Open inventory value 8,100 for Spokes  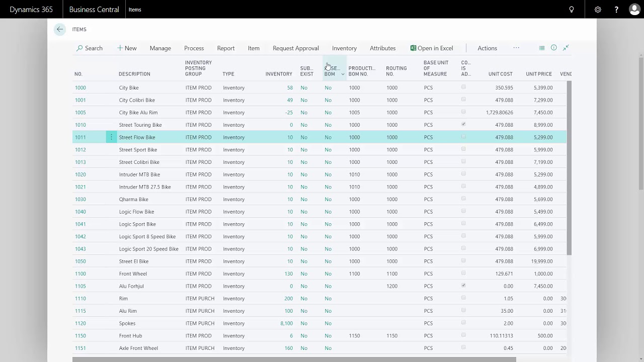286,323
